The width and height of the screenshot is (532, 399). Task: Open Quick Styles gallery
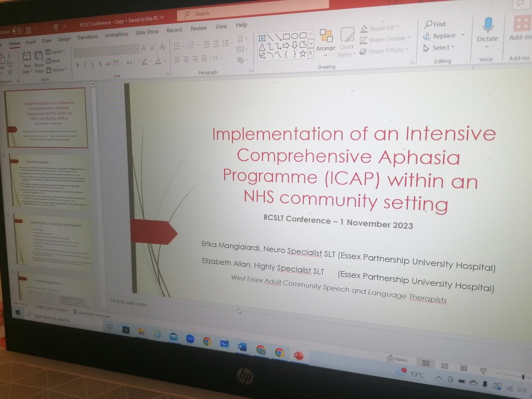[x=347, y=42]
